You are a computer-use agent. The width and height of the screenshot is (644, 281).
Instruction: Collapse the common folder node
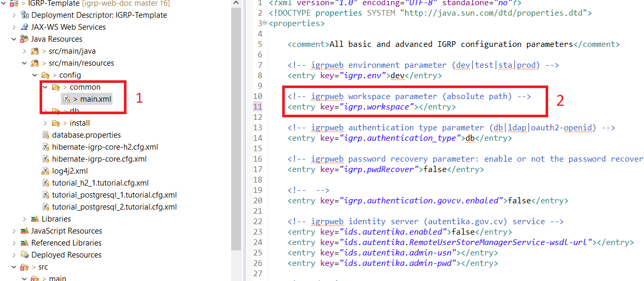pyautogui.click(x=45, y=87)
